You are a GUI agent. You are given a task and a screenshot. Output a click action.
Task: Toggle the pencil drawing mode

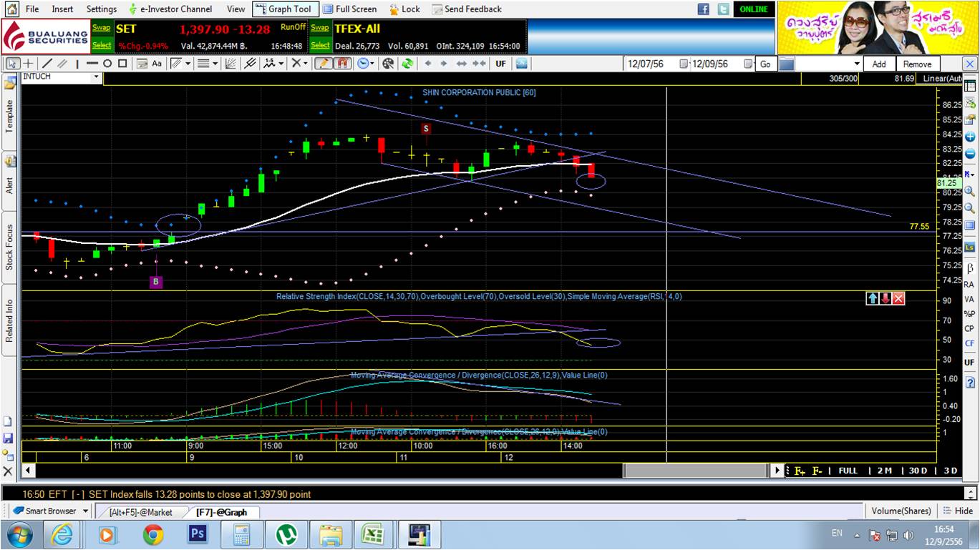pyautogui.click(x=323, y=64)
